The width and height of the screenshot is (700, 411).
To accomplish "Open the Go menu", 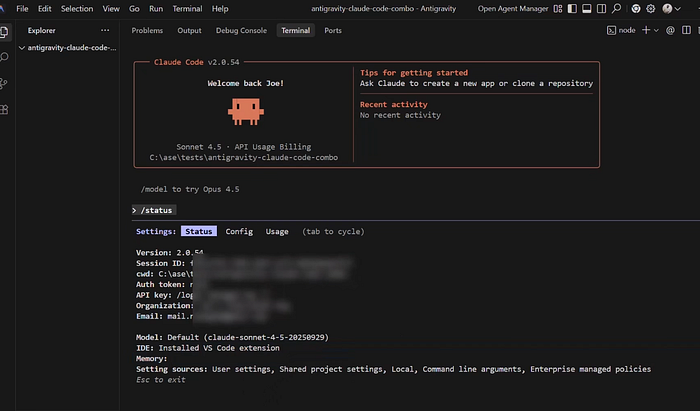I will 134,8.
